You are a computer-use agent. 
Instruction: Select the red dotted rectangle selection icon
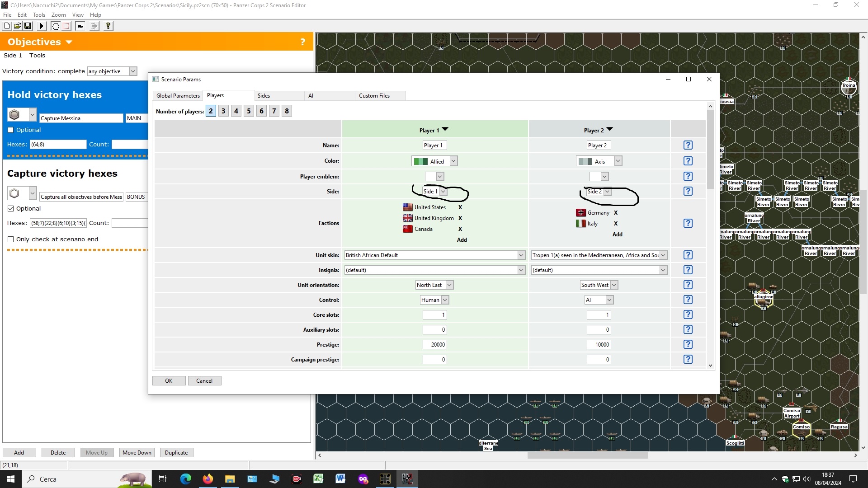click(x=66, y=26)
